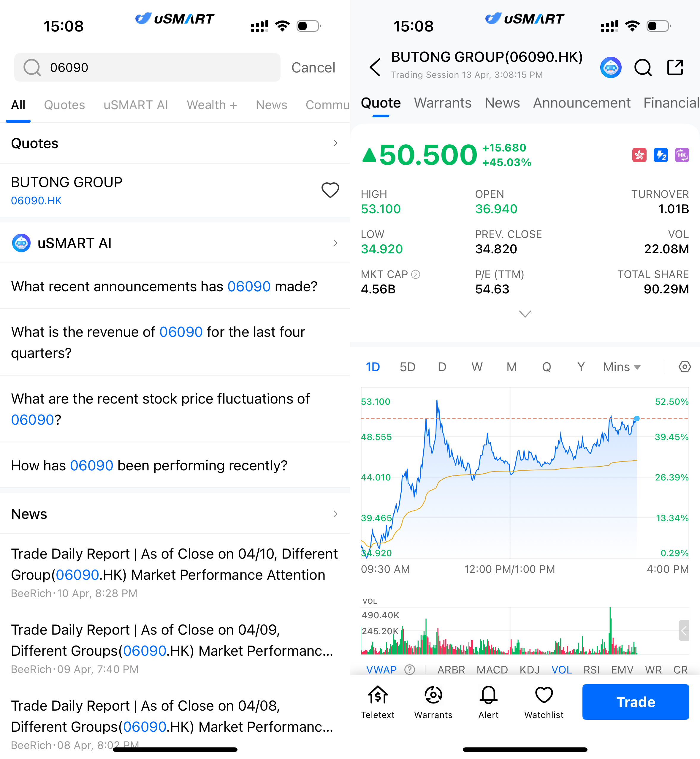Image resolution: width=700 pixels, height=759 pixels.
Task: Open chart settings hexagon icon
Action: click(x=684, y=366)
